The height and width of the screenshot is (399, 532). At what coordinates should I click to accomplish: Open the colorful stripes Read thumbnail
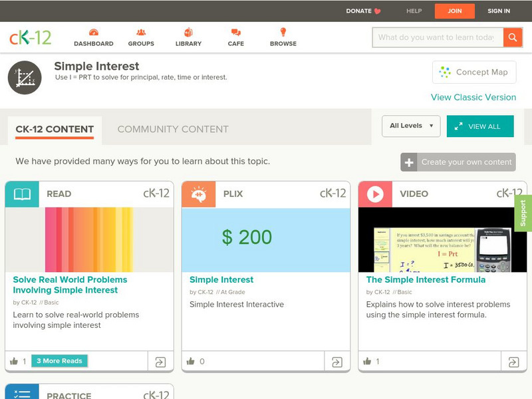[89, 239]
